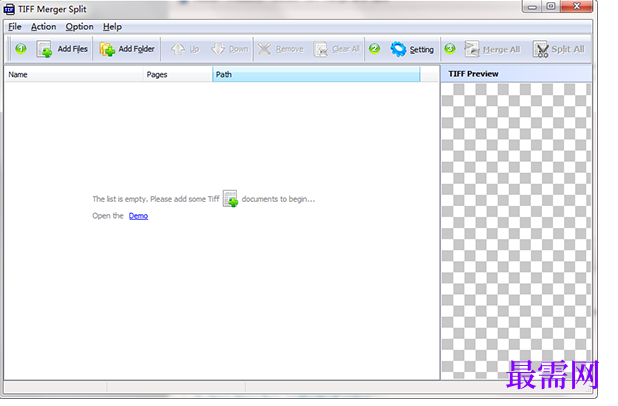Image resolution: width=618 pixels, height=406 pixels.
Task: Click the Merge All label
Action: (x=501, y=50)
